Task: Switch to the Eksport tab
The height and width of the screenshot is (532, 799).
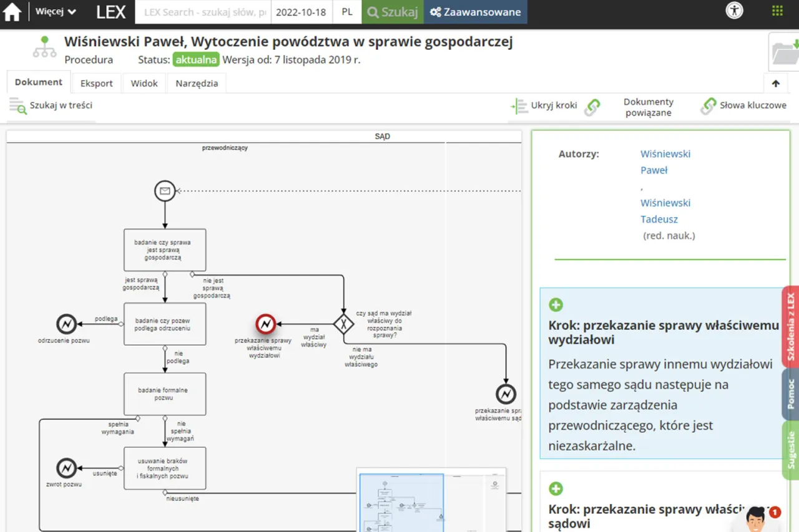Action: pyautogui.click(x=96, y=82)
